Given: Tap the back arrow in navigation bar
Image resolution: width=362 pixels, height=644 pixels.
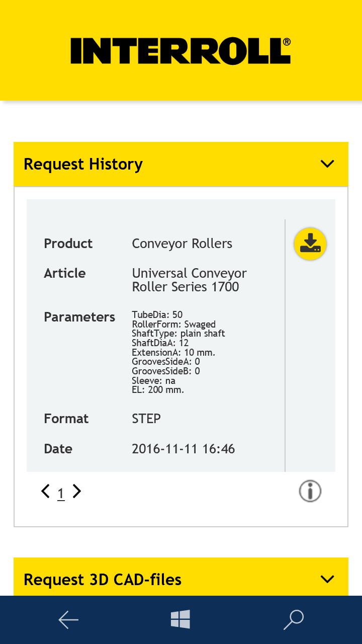Looking at the screenshot, I should click(68, 619).
